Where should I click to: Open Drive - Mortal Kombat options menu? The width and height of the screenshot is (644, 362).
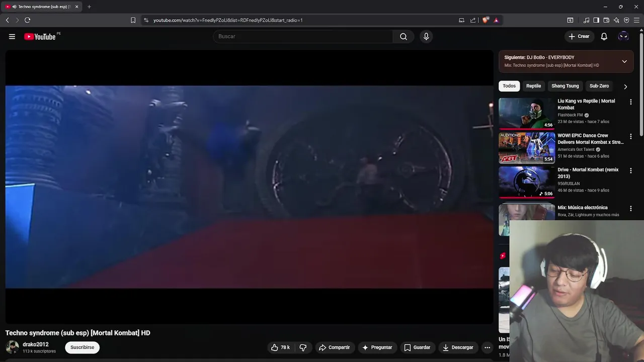pyautogui.click(x=630, y=171)
